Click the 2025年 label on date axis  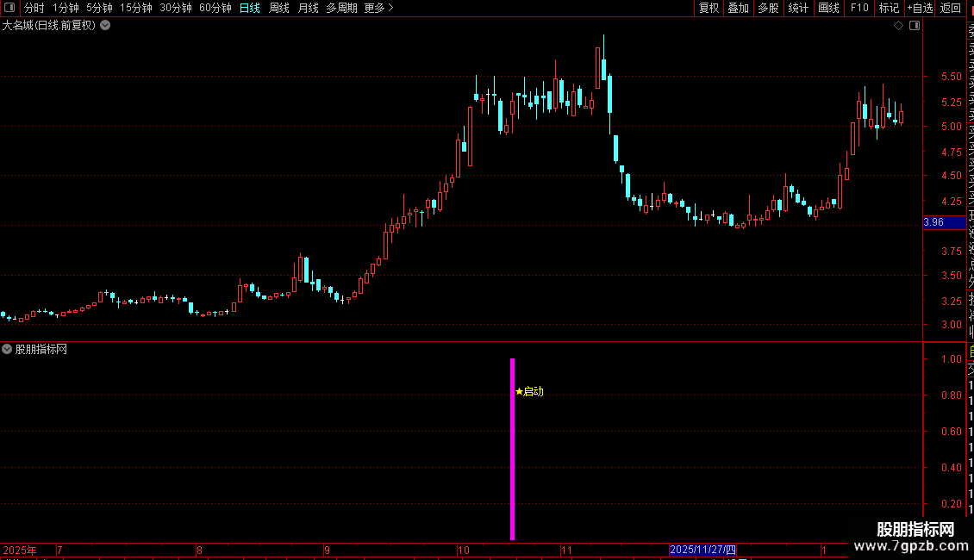click(x=20, y=550)
